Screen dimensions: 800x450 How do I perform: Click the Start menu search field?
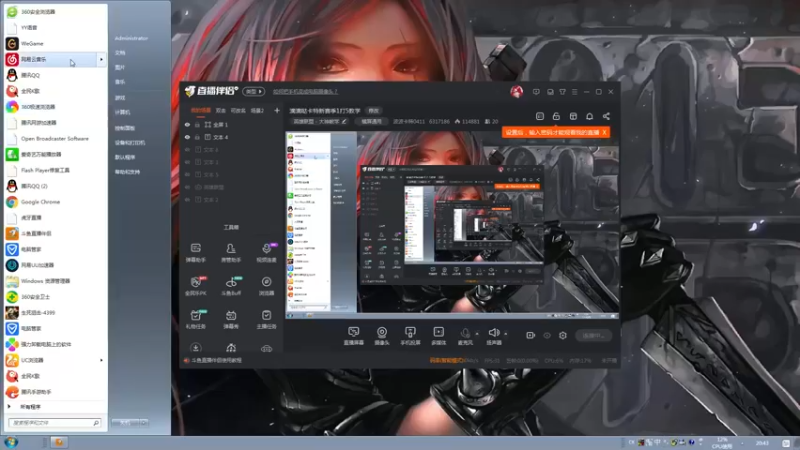tap(54, 423)
